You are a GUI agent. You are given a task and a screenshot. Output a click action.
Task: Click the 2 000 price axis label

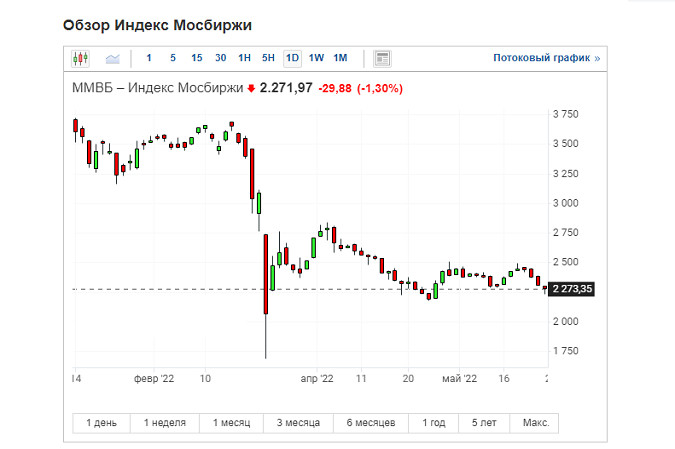click(566, 322)
